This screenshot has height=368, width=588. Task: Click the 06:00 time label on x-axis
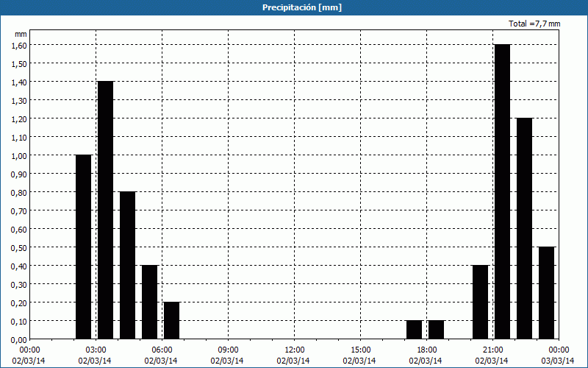tap(162, 350)
